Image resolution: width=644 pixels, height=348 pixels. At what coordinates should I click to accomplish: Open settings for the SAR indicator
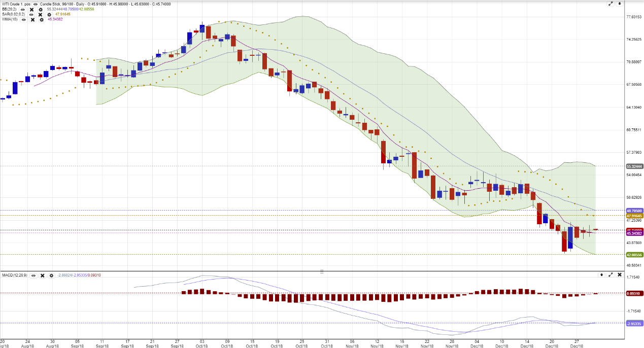(x=49, y=14)
